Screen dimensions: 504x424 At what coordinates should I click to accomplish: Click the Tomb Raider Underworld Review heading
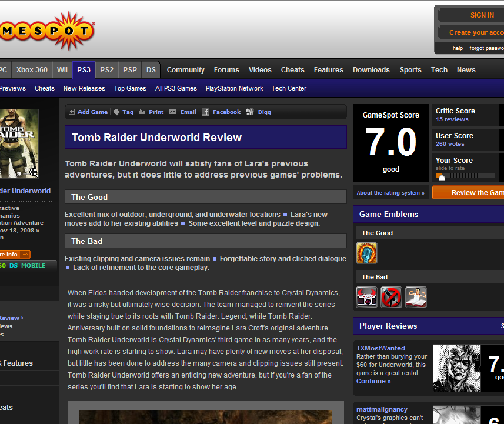coord(156,137)
